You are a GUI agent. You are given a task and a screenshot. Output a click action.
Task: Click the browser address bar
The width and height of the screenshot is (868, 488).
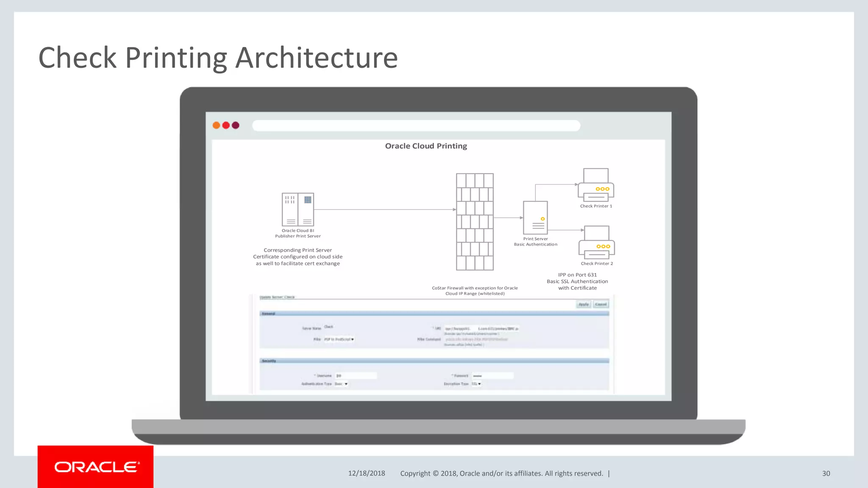(x=416, y=125)
